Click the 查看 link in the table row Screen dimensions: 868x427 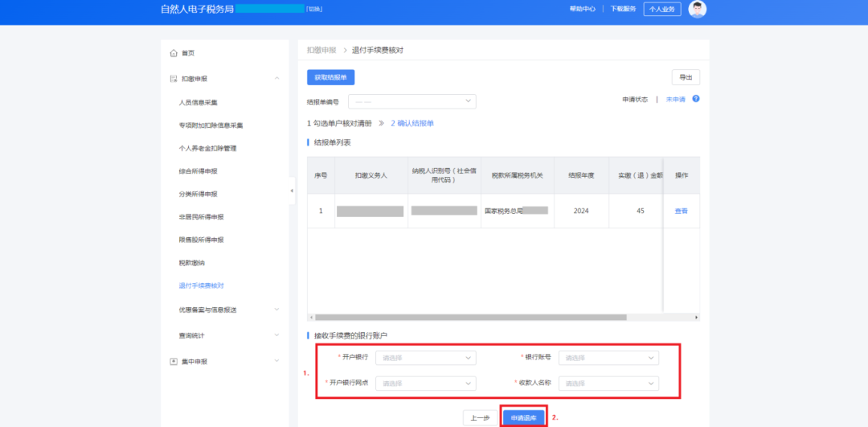coord(681,211)
